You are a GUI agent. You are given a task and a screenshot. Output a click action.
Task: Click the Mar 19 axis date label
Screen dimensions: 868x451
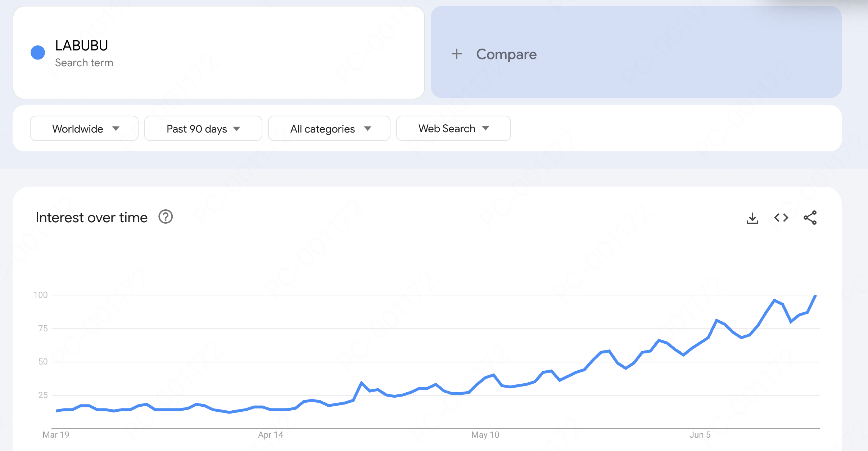(56, 435)
